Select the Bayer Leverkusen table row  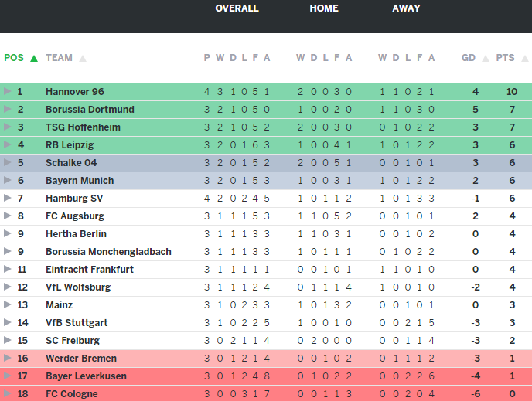point(266,376)
